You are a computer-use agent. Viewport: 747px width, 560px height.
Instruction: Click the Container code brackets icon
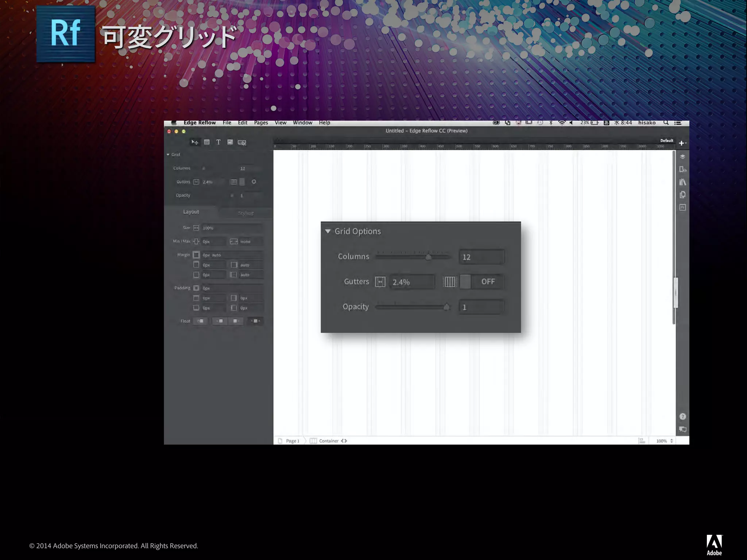coord(344,441)
